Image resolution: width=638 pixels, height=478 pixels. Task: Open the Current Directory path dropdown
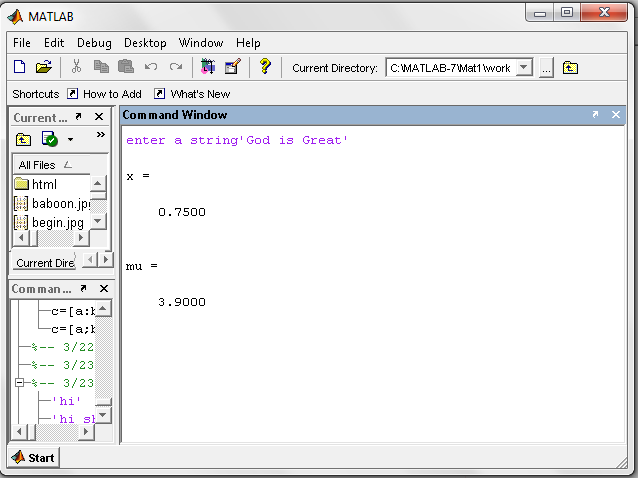coord(522,68)
